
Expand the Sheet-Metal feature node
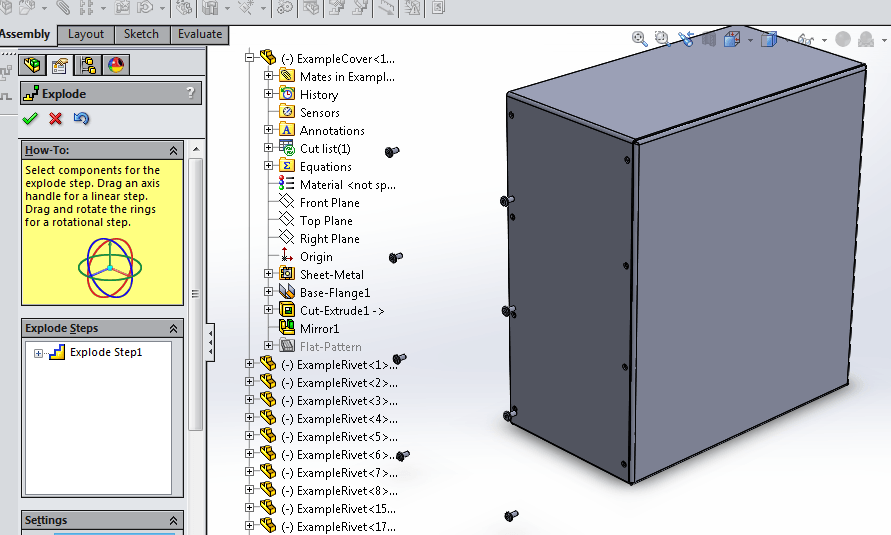[x=268, y=274]
